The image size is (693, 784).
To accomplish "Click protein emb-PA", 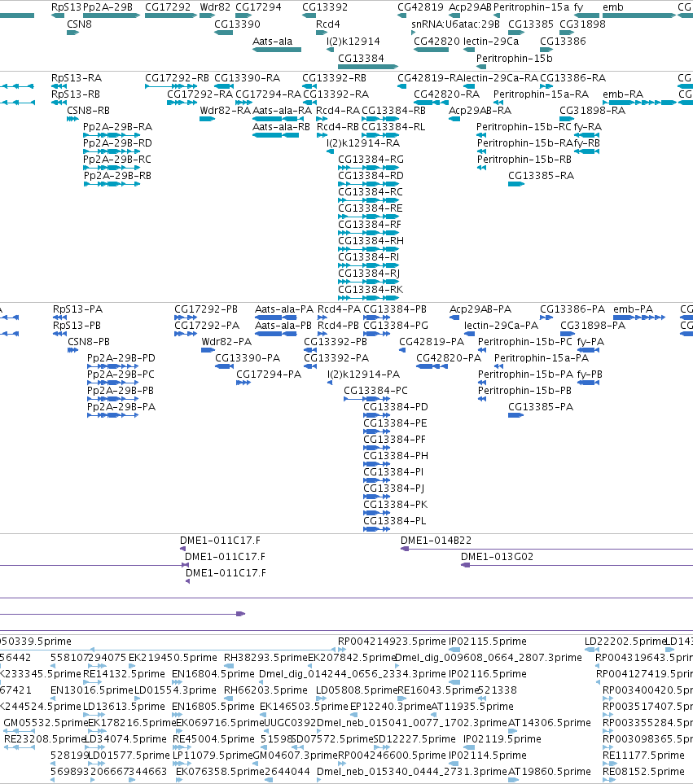I will pos(633,309).
